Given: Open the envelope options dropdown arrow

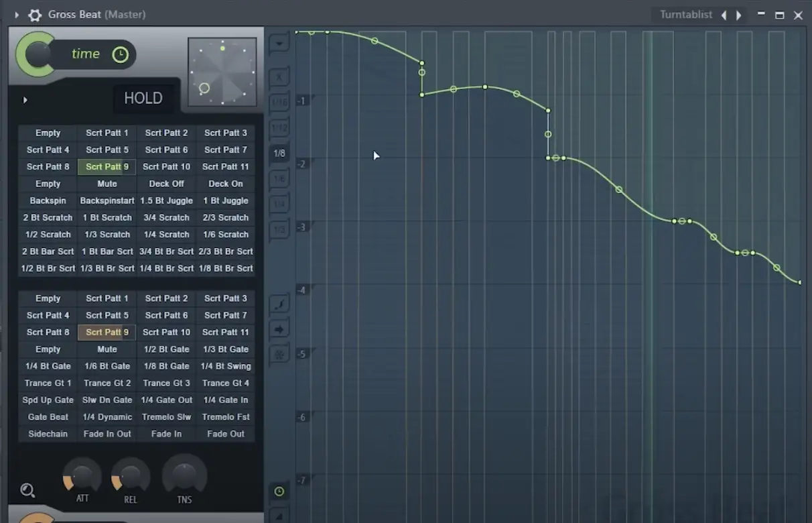Looking at the screenshot, I should pos(279,44).
